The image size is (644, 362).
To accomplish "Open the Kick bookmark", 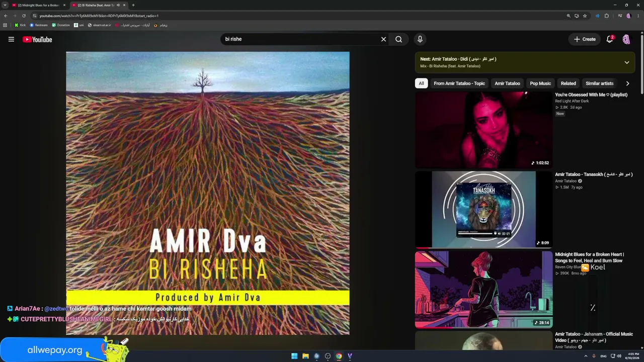I will click(20, 25).
